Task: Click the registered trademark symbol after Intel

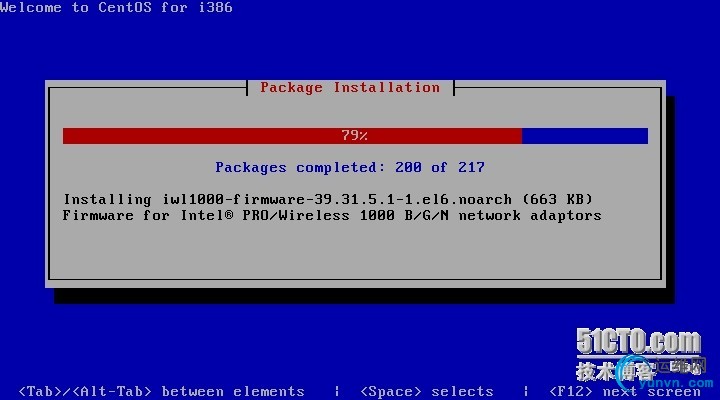Action: pyautogui.click(x=229, y=215)
